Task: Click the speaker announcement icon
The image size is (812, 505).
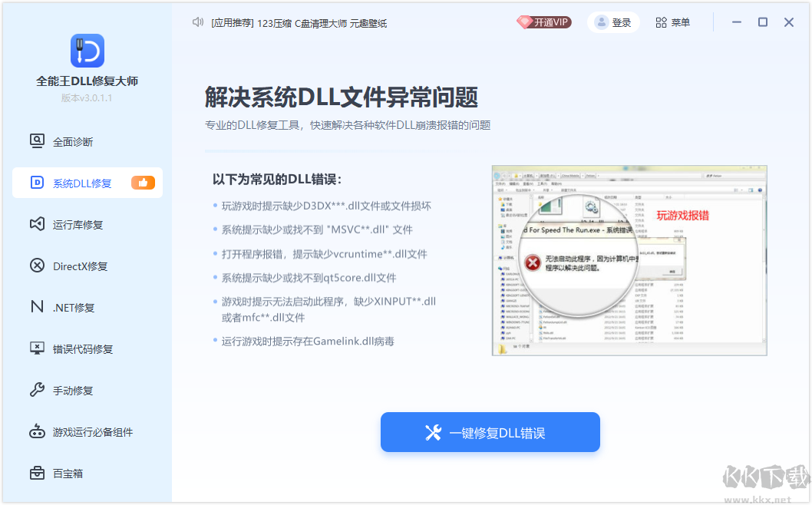Action: tap(197, 22)
